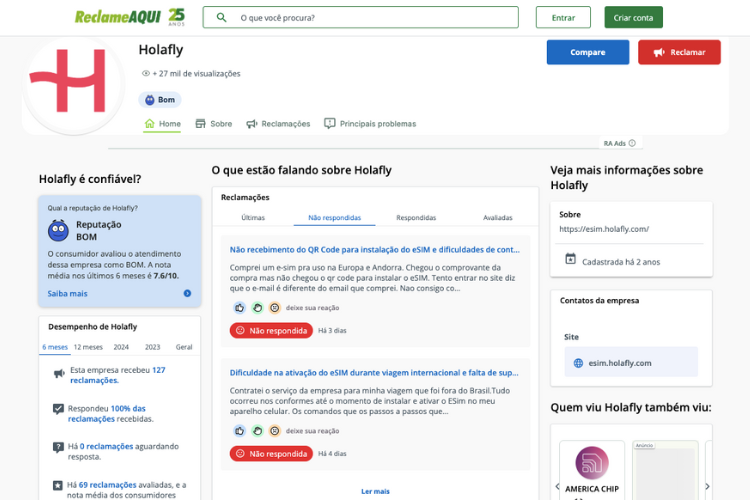The height and width of the screenshot is (500, 750).
Task: Click the search magnifier icon
Action: pyautogui.click(x=221, y=18)
